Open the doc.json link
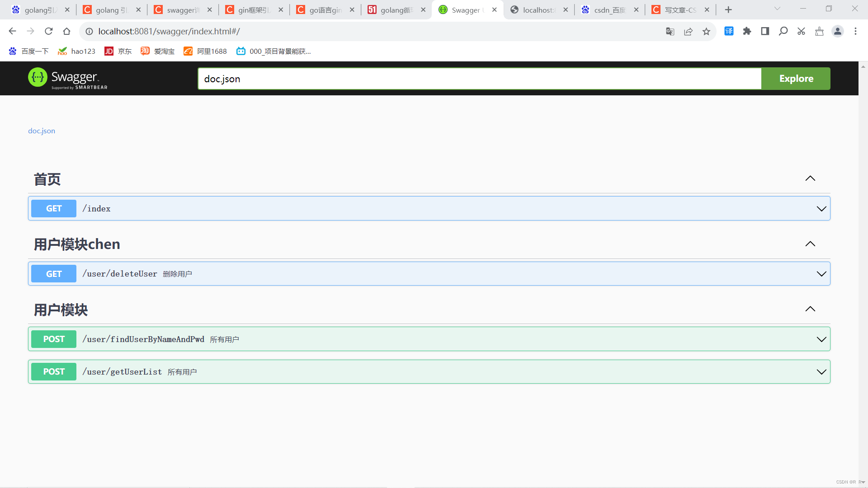The height and width of the screenshot is (488, 868). (x=42, y=131)
